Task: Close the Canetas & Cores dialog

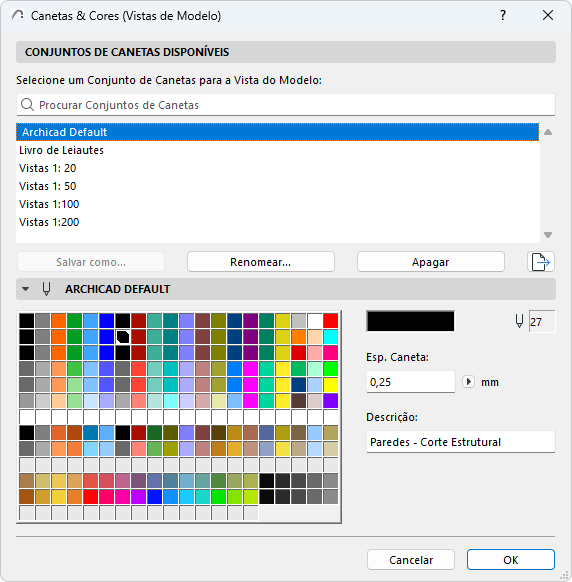Action: pyautogui.click(x=548, y=16)
